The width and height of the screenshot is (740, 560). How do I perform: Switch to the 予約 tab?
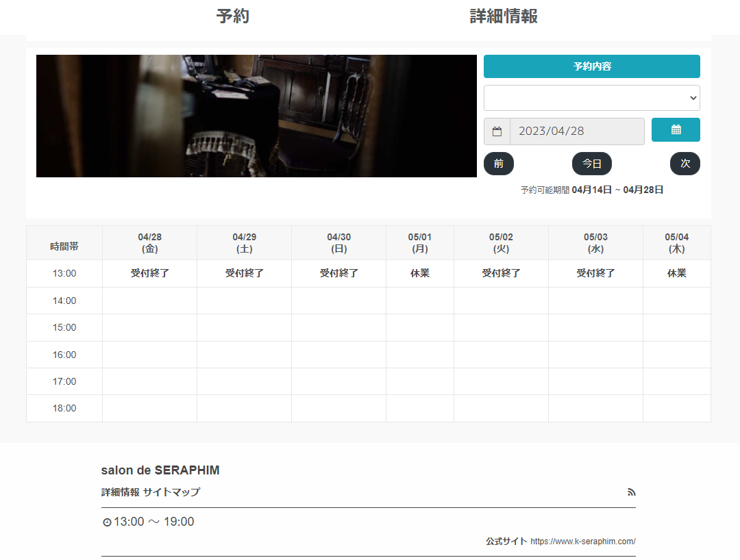[x=232, y=16]
